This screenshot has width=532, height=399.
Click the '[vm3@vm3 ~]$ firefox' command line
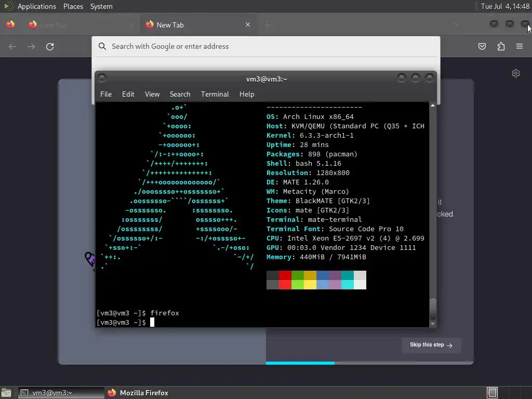pyautogui.click(x=138, y=313)
